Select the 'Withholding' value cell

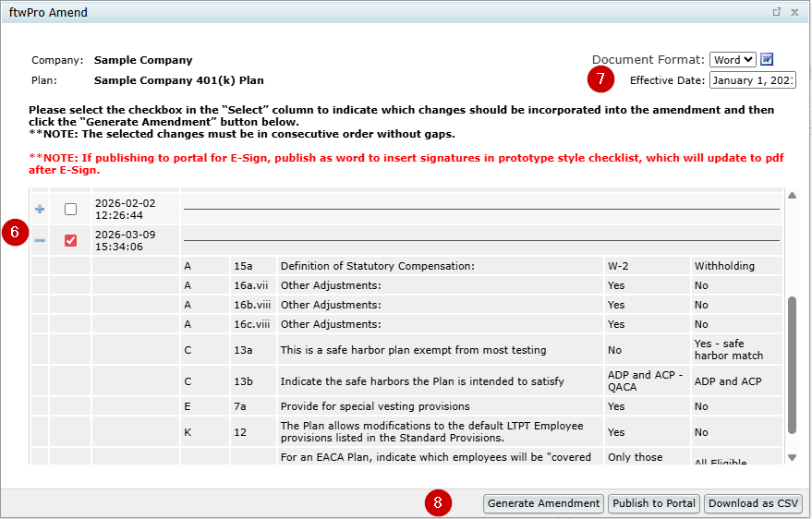tap(736, 266)
